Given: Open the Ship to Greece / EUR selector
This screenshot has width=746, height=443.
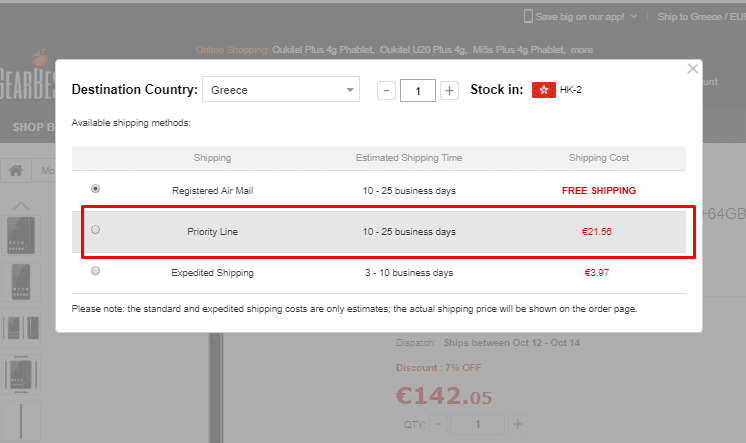Looking at the screenshot, I should pyautogui.click(x=700, y=17).
